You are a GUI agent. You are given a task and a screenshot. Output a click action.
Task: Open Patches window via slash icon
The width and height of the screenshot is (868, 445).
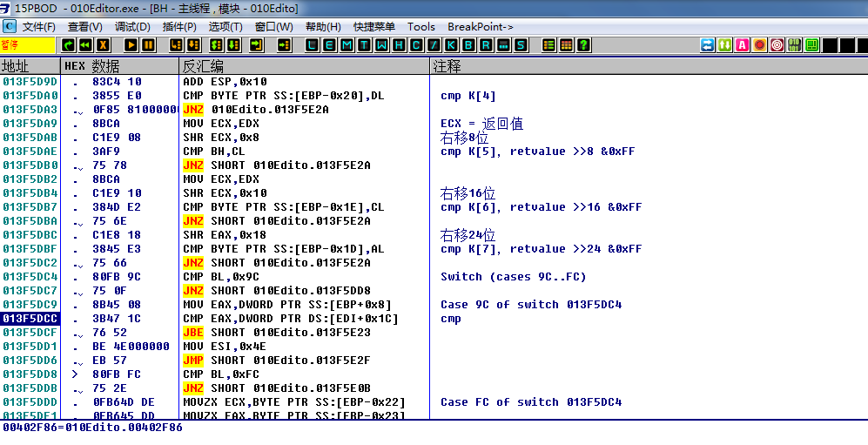(434, 45)
